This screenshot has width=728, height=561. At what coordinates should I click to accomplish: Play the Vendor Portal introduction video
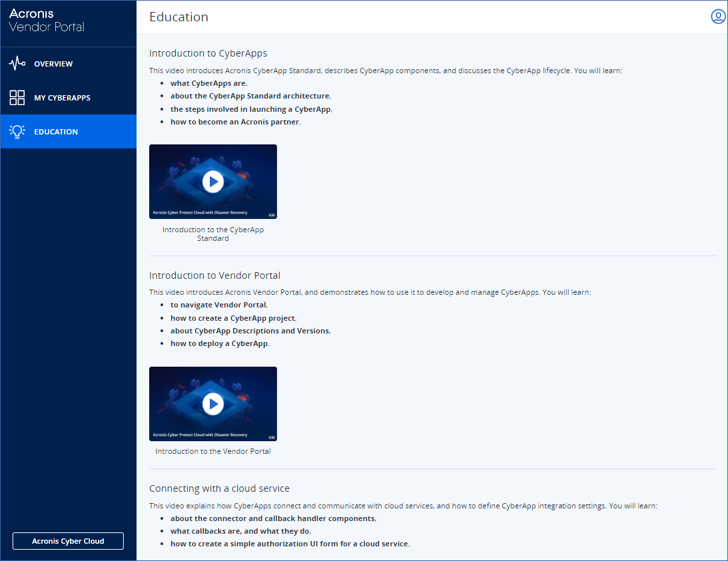click(x=213, y=404)
